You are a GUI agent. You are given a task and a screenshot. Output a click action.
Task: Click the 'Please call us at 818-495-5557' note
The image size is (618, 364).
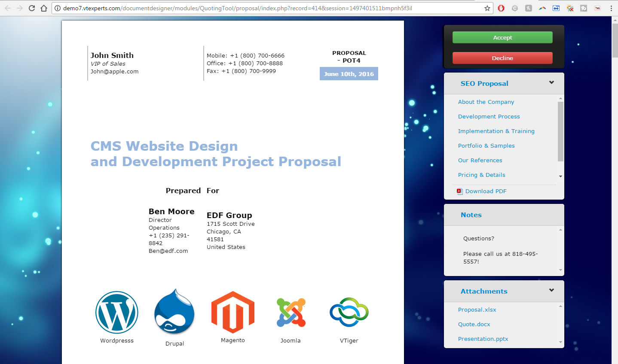(x=501, y=258)
